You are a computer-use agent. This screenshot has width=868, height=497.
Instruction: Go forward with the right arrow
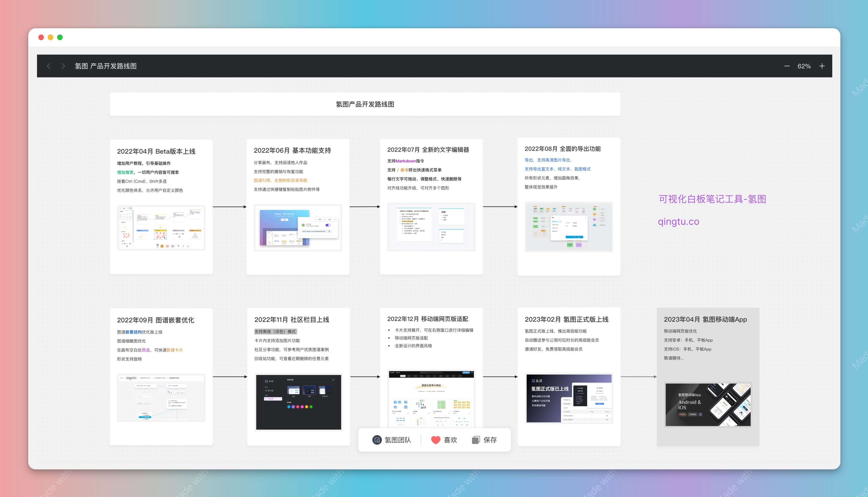tap(63, 66)
